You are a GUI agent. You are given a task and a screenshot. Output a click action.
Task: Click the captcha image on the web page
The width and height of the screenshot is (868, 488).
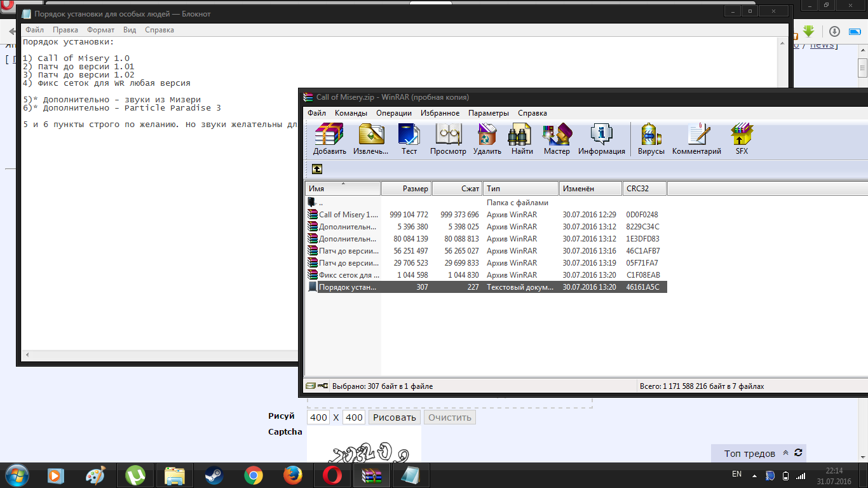[364, 444]
